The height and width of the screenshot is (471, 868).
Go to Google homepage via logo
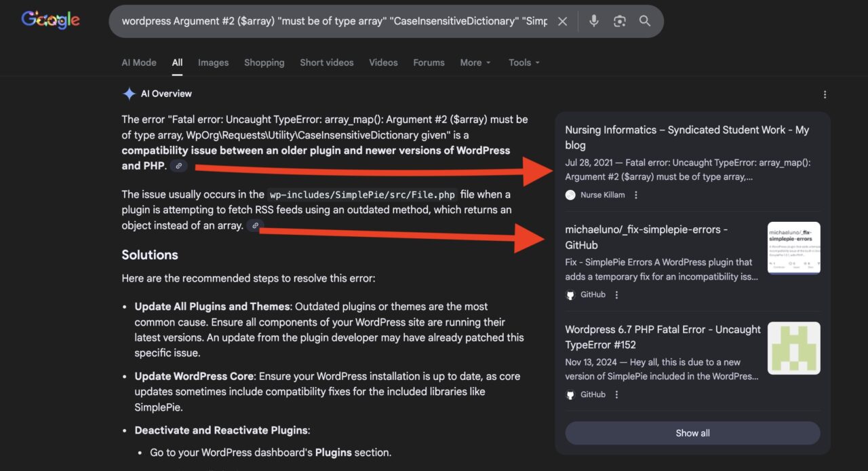pyautogui.click(x=50, y=20)
